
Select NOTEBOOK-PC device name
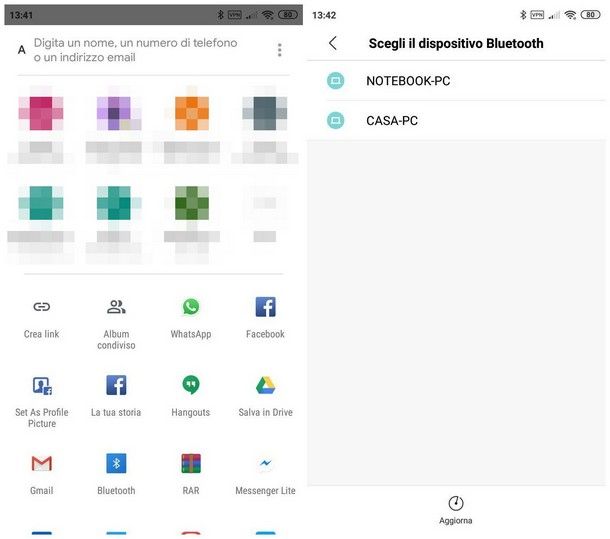point(408,81)
